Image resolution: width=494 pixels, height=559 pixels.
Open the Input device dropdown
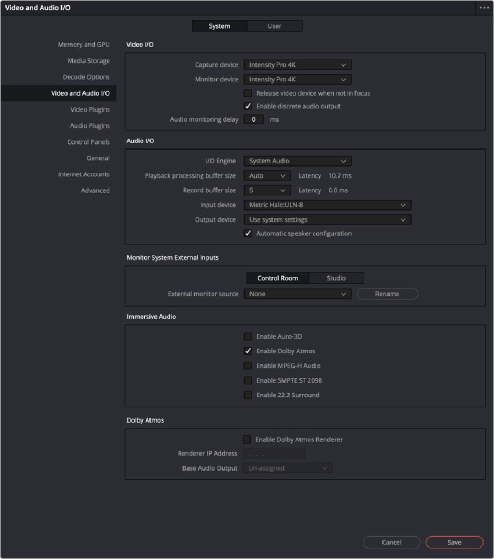click(328, 205)
